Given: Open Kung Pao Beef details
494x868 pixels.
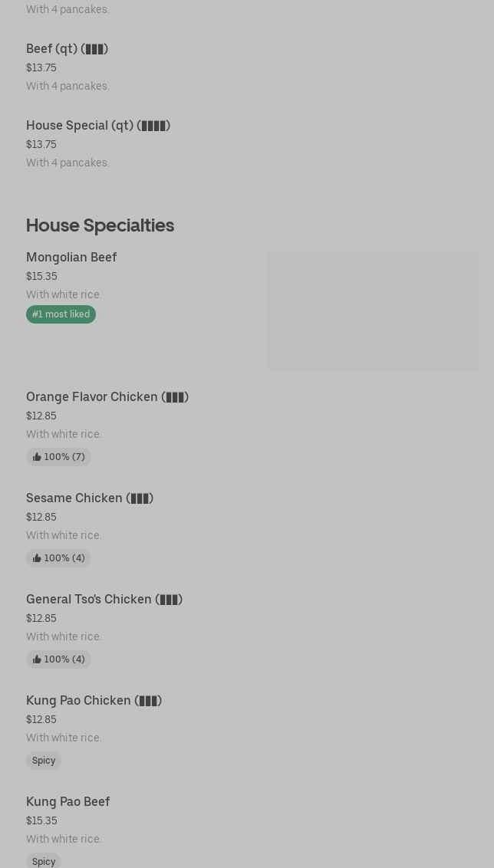Looking at the screenshot, I should (x=68, y=802).
